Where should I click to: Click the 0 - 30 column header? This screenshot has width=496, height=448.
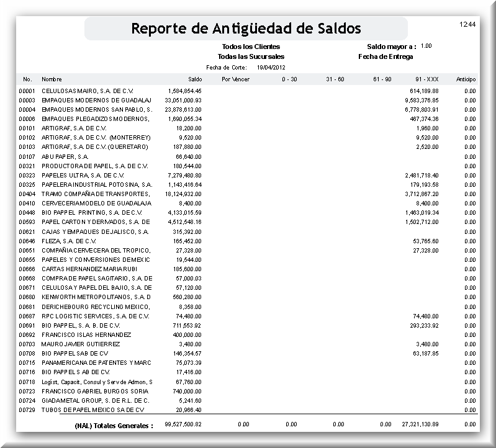point(289,79)
